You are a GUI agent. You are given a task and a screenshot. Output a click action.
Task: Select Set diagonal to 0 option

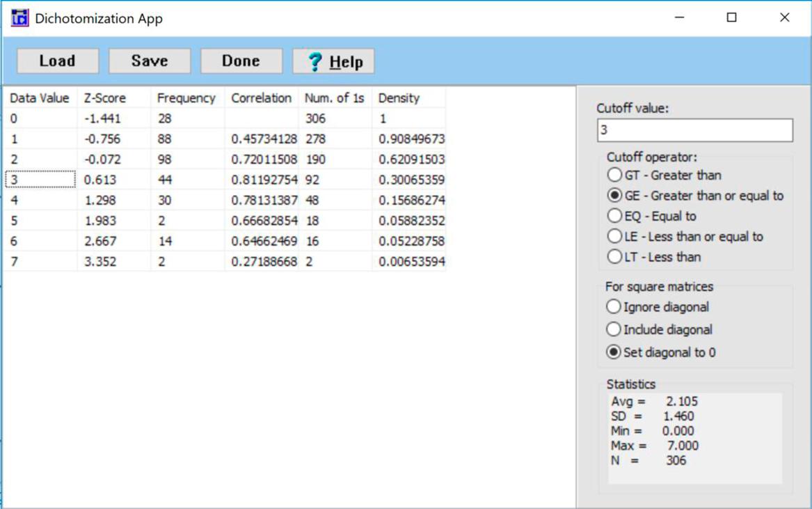tap(613, 352)
